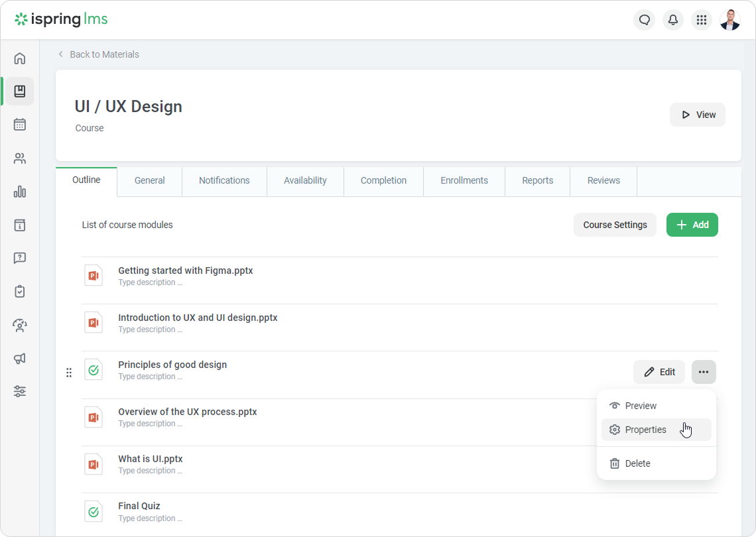This screenshot has height=537, width=756.
Task: Open the home icon in sidebar
Action: point(20,58)
